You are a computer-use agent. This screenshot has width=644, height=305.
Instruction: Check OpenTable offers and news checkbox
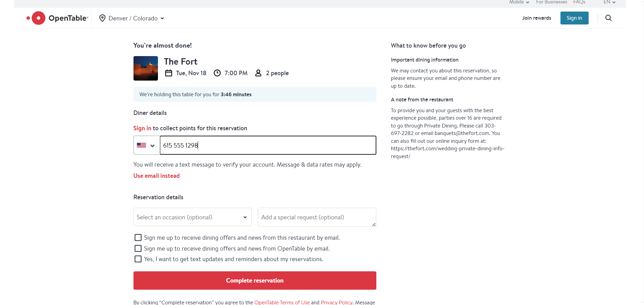tap(138, 249)
